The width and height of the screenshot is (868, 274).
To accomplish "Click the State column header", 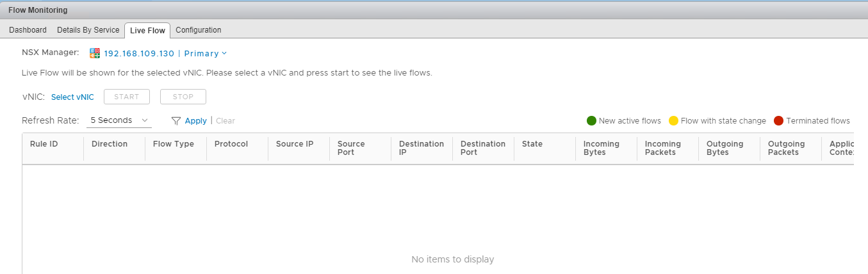I will 532,144.
